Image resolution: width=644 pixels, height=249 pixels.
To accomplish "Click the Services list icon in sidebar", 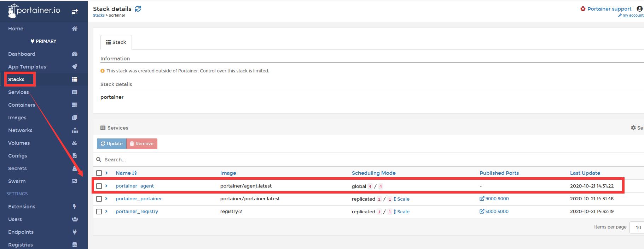I will pos(75,92).
